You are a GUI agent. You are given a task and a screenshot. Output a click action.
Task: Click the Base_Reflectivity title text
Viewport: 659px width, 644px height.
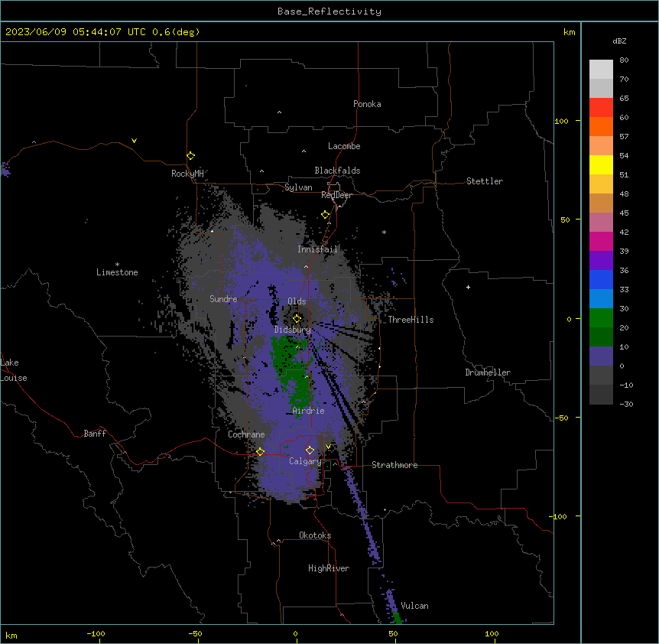pyautogui.click(x=329, y=11)
